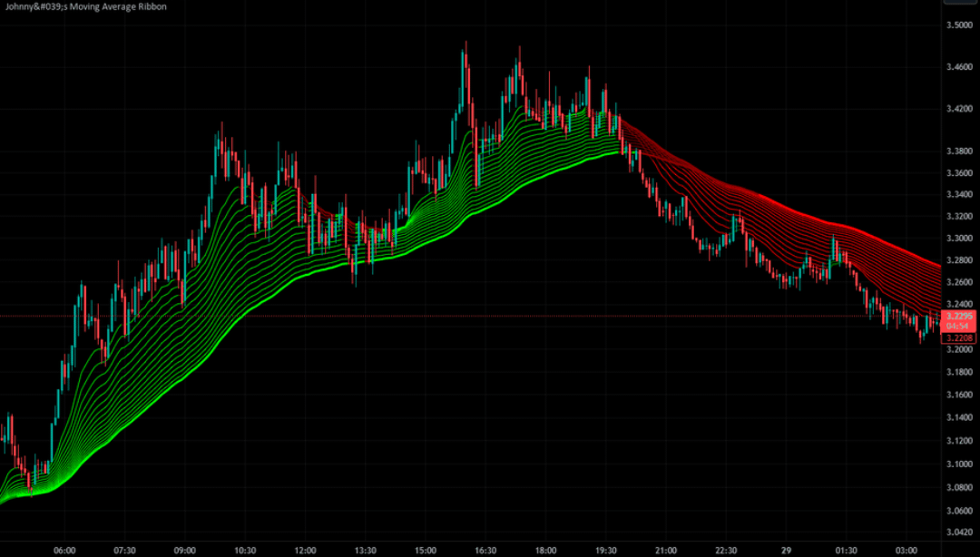Image resolution: width=980 pixels, height=557 pixels.
Task: Click the 3.1400 price axis label
Action: [x=960, y=417]
